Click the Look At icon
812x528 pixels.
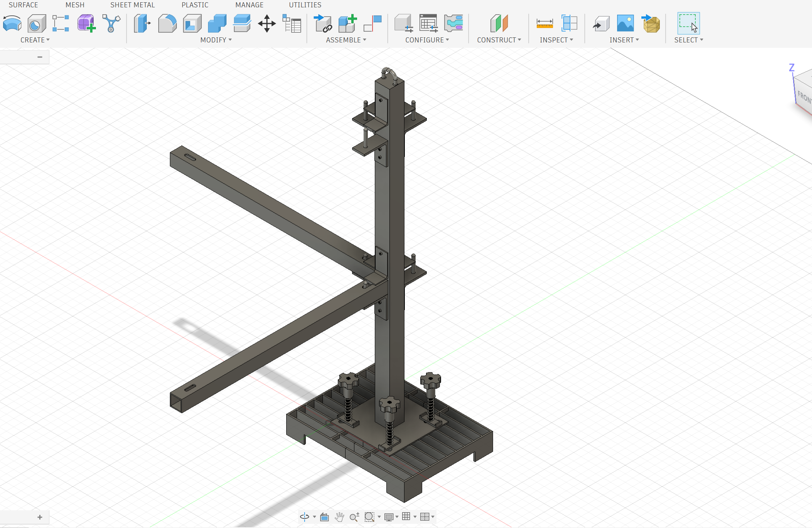click(325, 517)
